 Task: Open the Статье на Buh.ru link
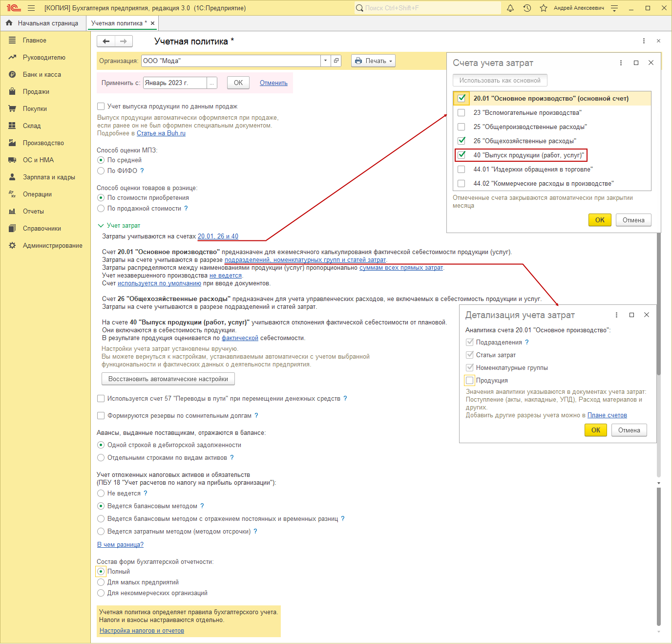161,133
